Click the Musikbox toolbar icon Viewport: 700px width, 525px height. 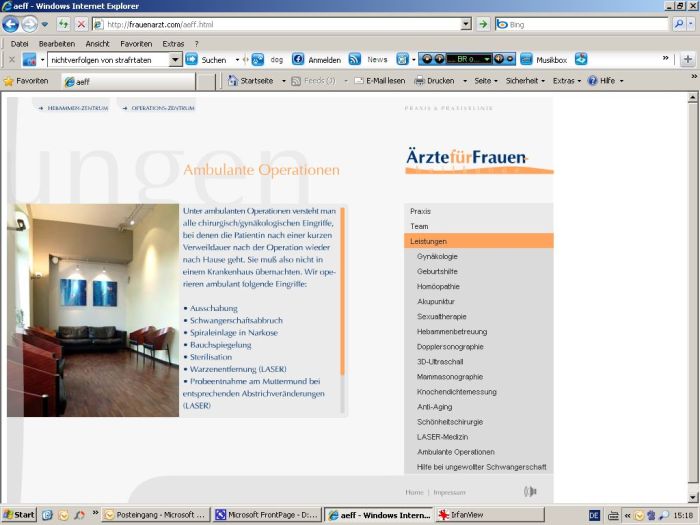pos(526,59)
